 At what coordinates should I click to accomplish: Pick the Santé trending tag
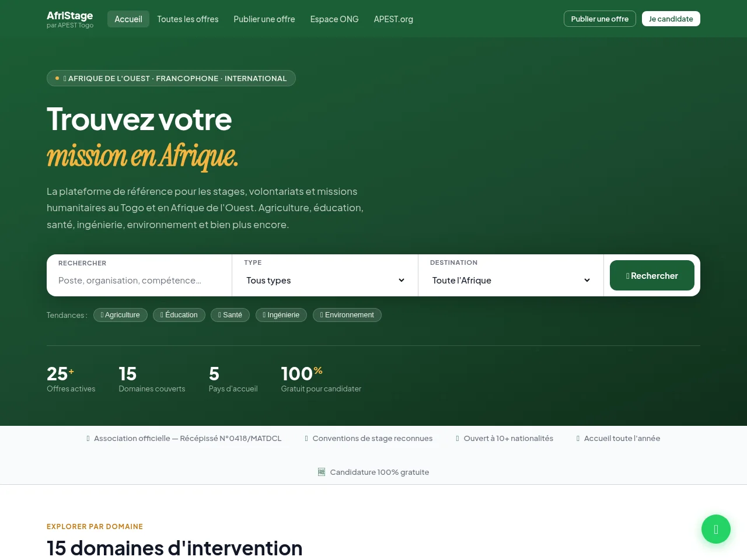pyautogui.click(x=230, y=315)
